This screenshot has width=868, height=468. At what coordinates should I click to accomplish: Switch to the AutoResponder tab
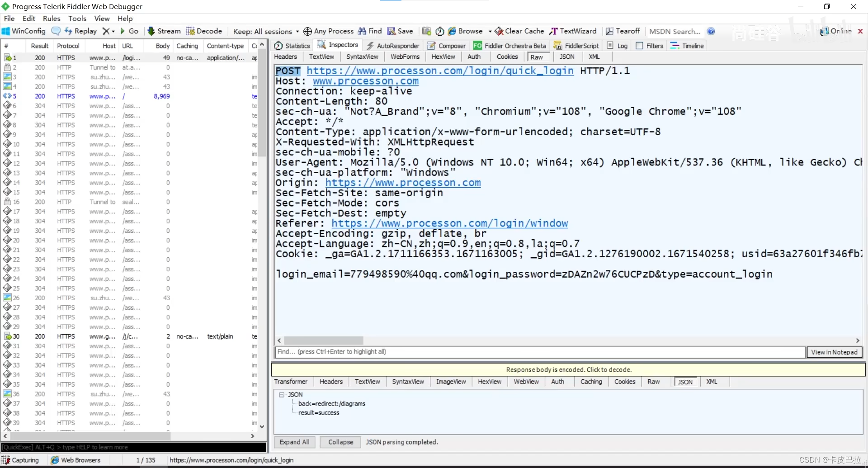tap(393, 46)
